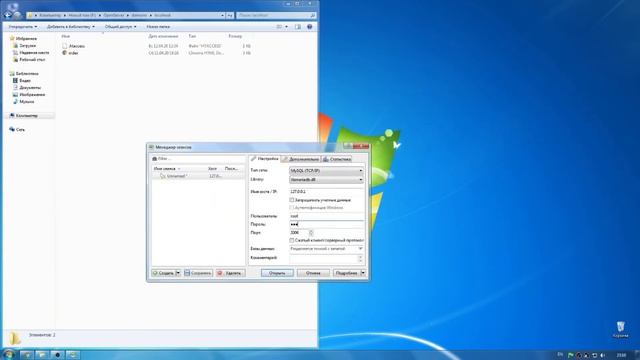This screenshot has width=640, height=360.
Task: Expand the Explorer address bar history dropdown
Action: click(222, 16)
